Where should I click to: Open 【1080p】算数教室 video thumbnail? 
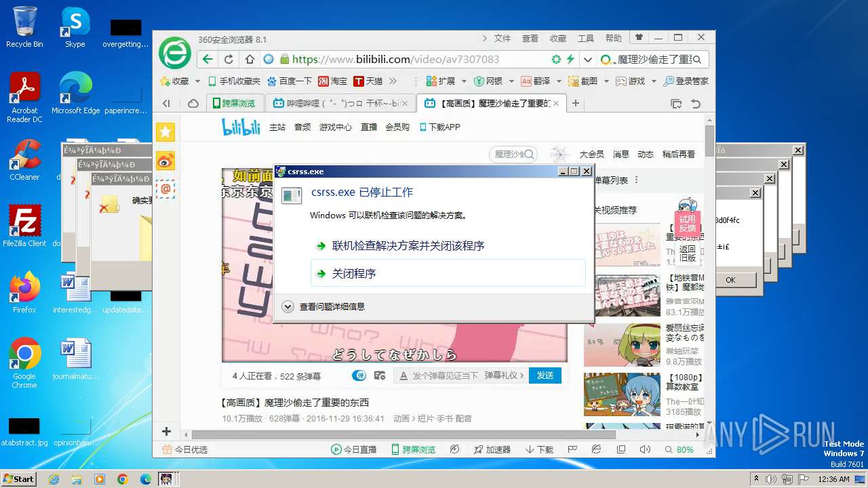[622, 394]
